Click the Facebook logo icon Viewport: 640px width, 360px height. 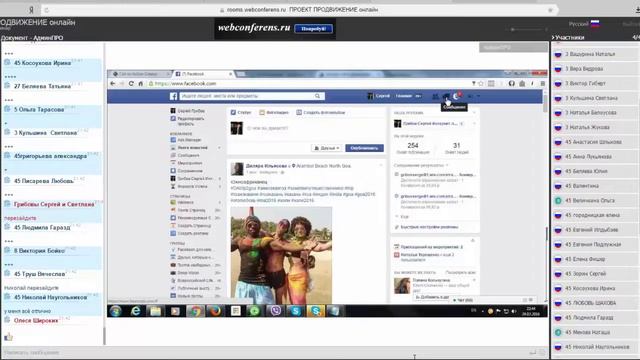click(173, 96)
